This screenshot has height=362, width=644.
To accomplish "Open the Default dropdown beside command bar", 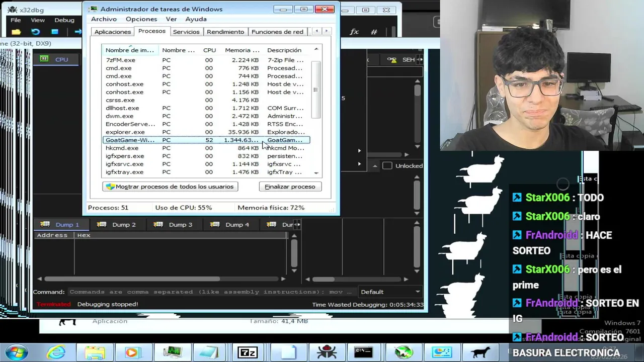I will (390, 292).
